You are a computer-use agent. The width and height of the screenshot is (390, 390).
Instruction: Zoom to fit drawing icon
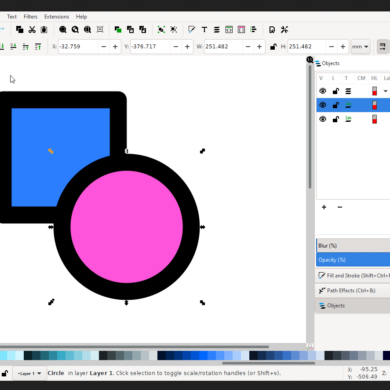75,30
